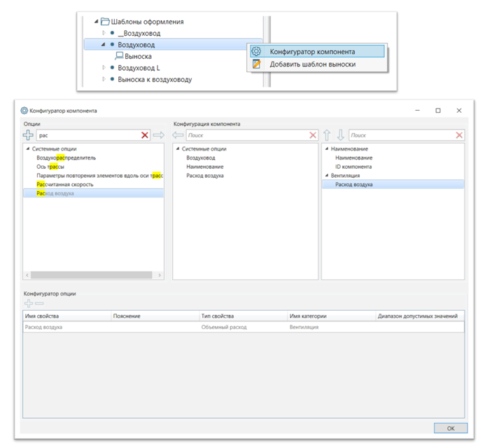The height and width of the screenshot is (448, 485).
Task: Move the item up with the up arrow
Action: click(x=326, y=135)
